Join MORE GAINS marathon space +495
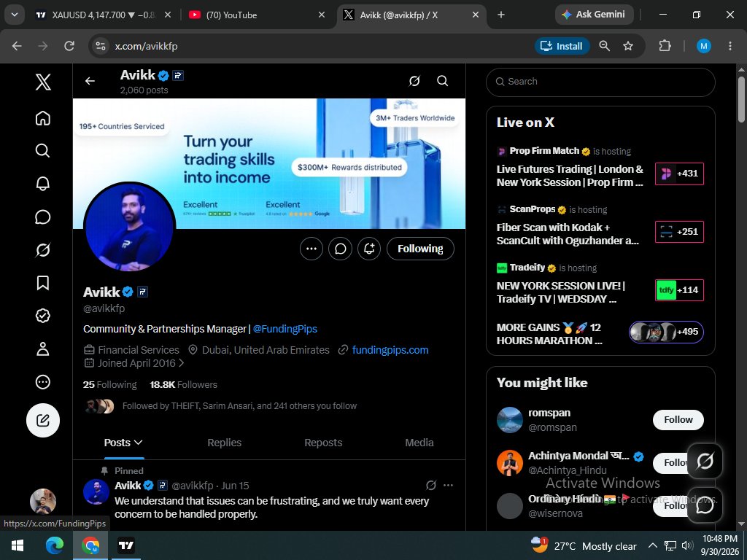This screenshot has height=560, width=747. [x=666, y=332]
